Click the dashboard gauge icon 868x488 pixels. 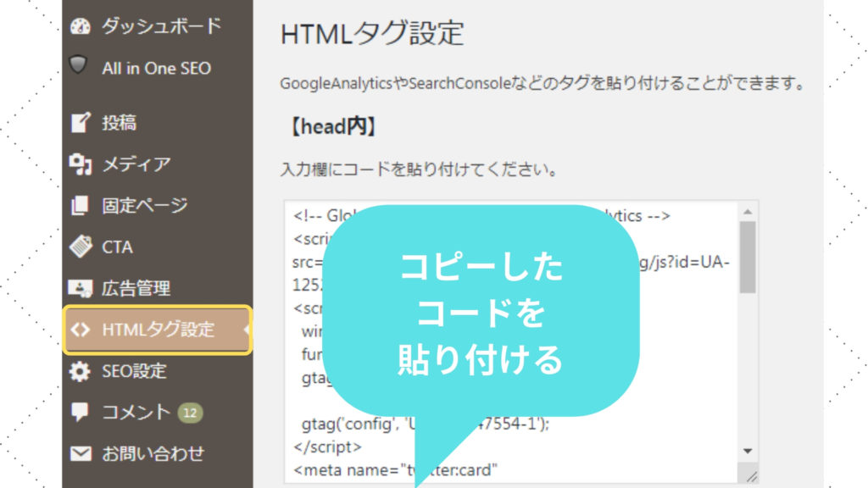81,26
